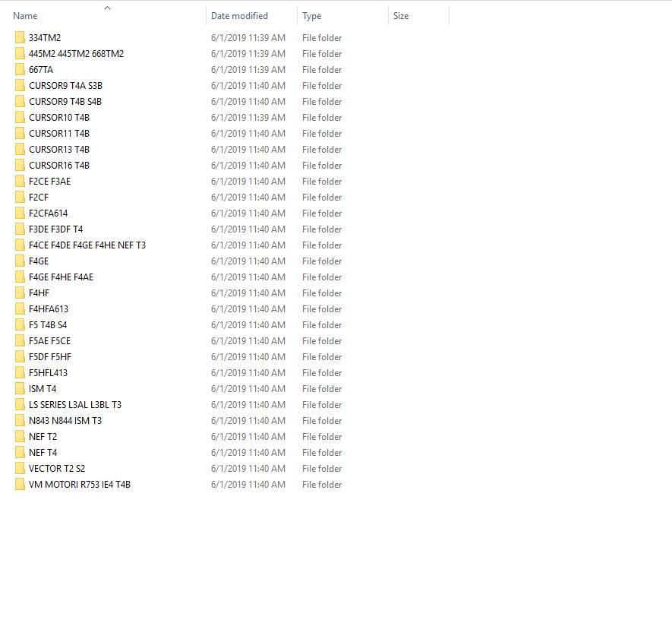Select the NEF T2 folder icon
Viewport: 672px width, 642px height.
coord(20,437)
